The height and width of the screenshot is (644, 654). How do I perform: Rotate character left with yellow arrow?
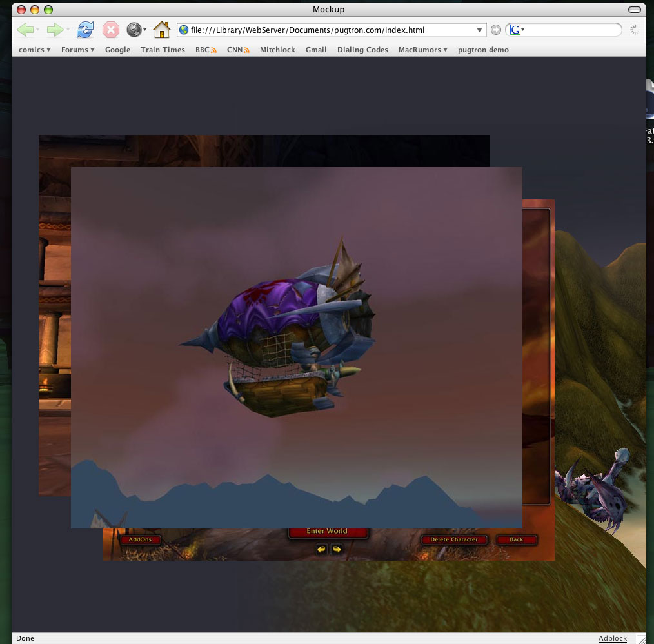pos(321,549)
